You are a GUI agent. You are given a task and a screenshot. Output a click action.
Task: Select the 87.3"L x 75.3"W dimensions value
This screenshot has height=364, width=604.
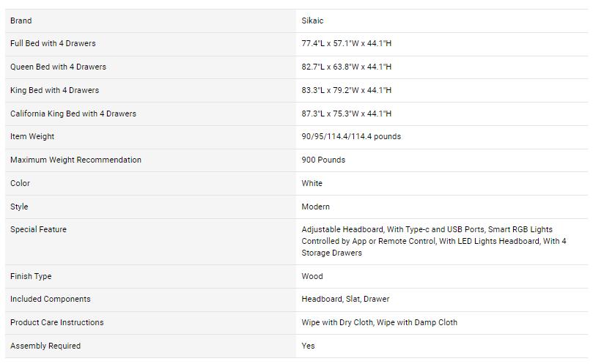346,114
